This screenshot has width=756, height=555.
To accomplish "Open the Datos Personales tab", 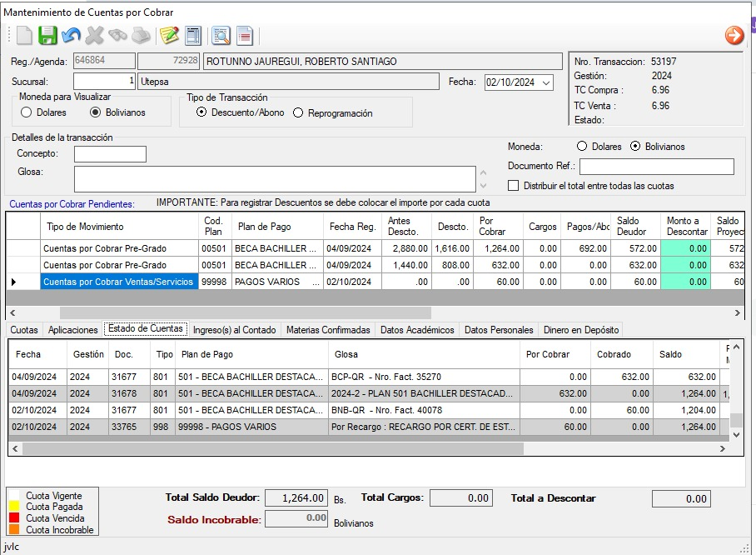I will (x=499, y=330).
